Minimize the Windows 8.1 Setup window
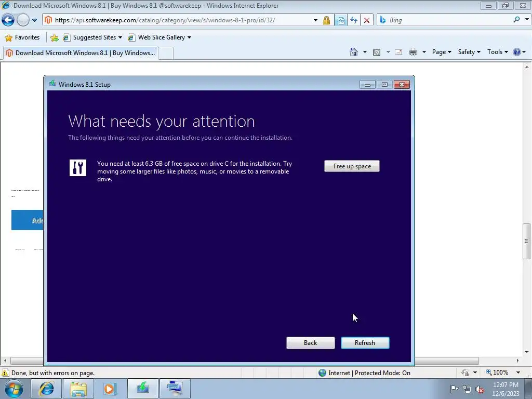Image resolution: width=532 pixels, height=399 pixels. [367, 85]
